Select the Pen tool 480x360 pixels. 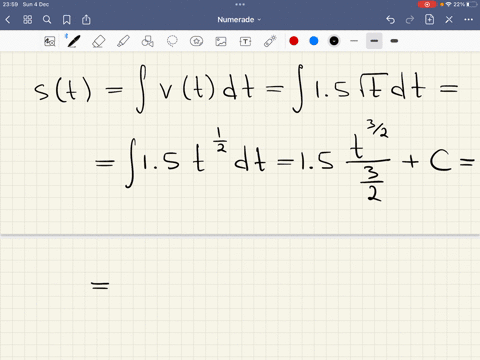tap(73, 41)
